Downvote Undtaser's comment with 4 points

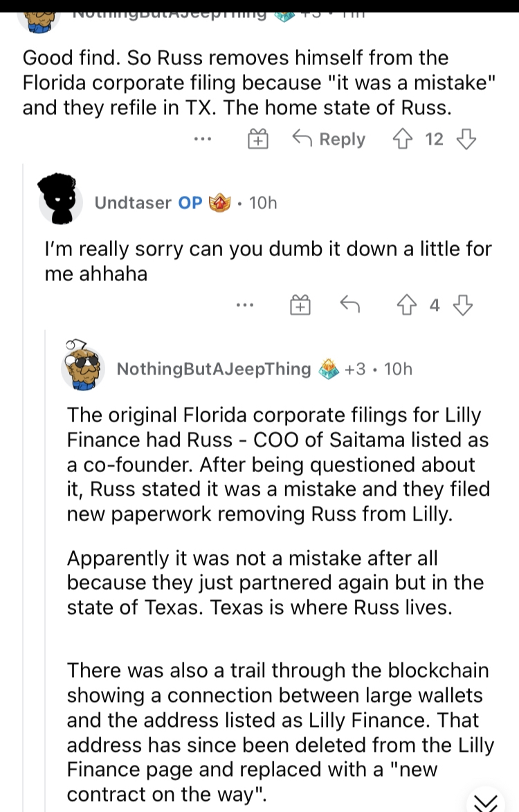point(465,305)
